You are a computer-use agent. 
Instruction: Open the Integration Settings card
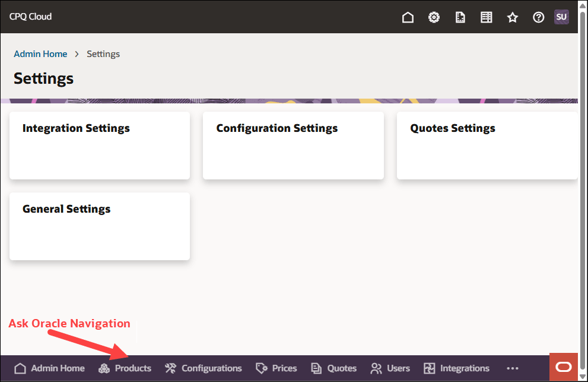point(99,145)
